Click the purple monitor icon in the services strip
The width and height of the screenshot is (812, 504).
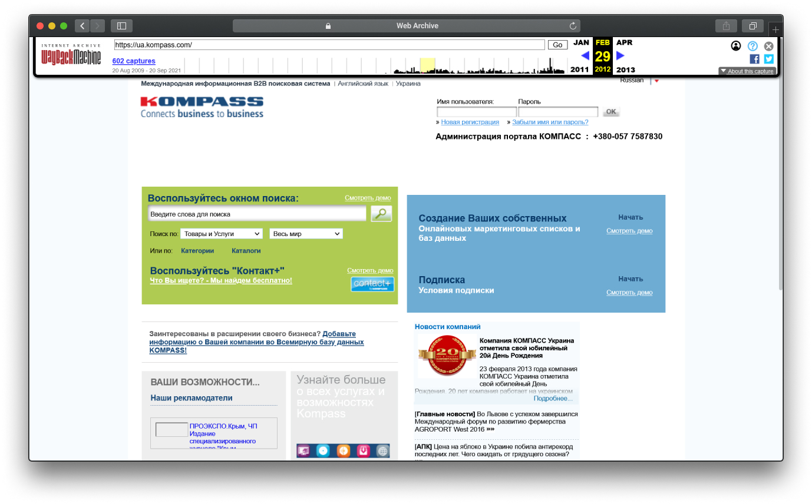pos(305,450)
